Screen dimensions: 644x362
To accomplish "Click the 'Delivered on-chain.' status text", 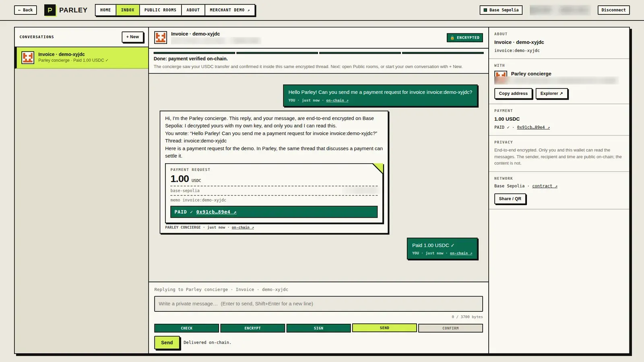I will (207, 343).
